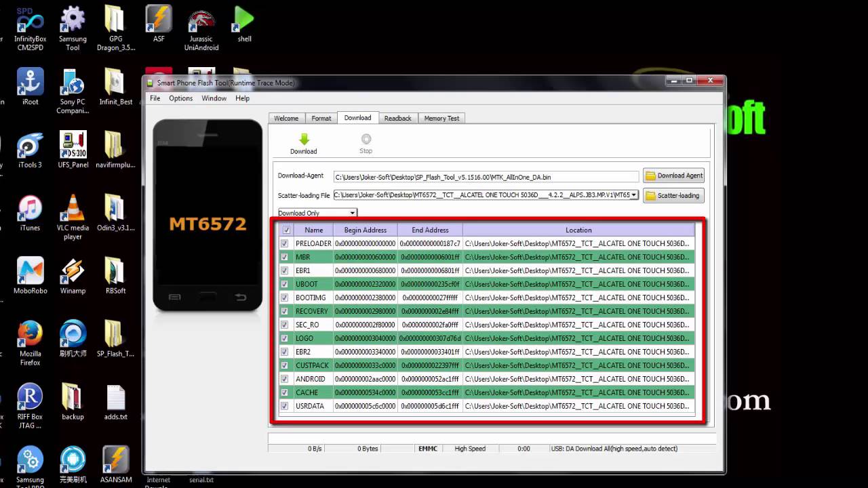This screenshot has height=488, width=868.
Task: Open InfinityBox CM2SPD desktop shortcut
Action: (30, 30)
